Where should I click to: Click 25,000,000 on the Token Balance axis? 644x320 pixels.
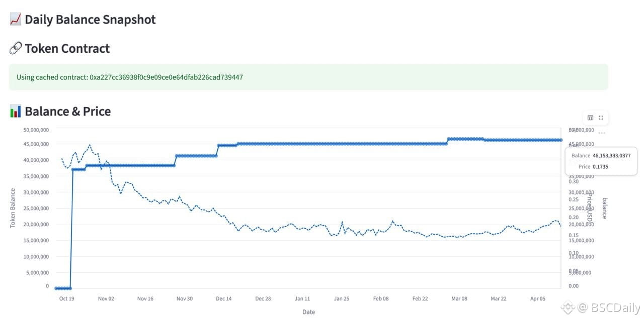pyautogui.click(x=36, y=208)
